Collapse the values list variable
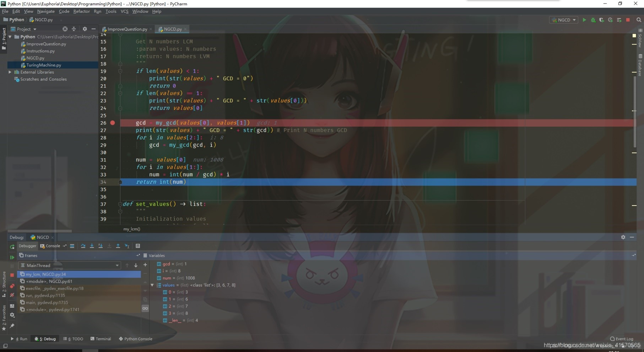The image size is (644, 352). [152, 285]
